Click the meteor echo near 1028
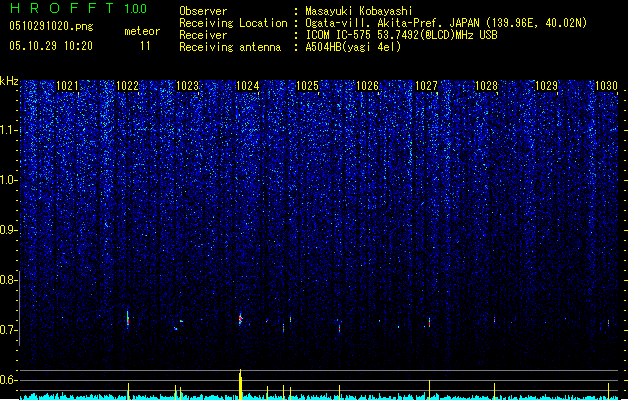This screenshot has width=629, height=400. pos(494,320)
